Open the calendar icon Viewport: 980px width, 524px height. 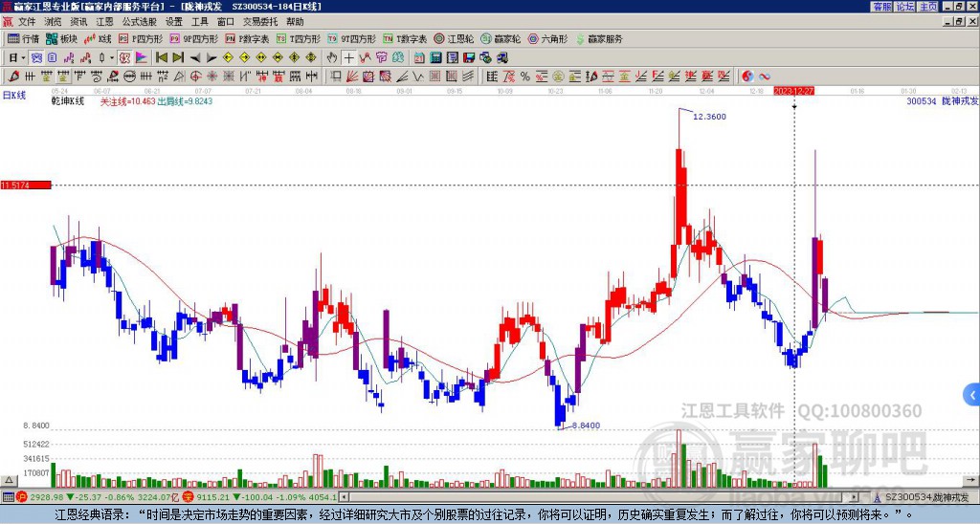[419, 57]
